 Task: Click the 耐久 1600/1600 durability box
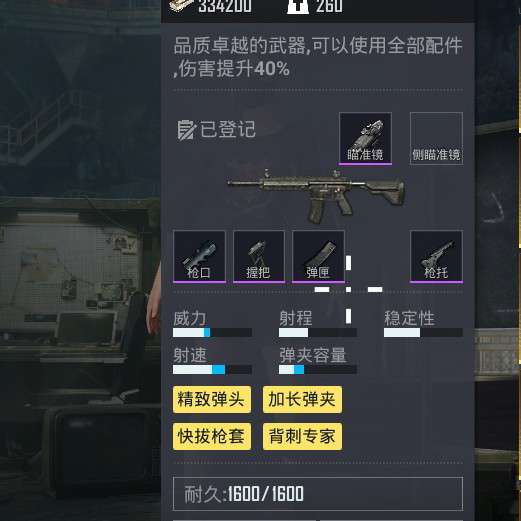318,494
